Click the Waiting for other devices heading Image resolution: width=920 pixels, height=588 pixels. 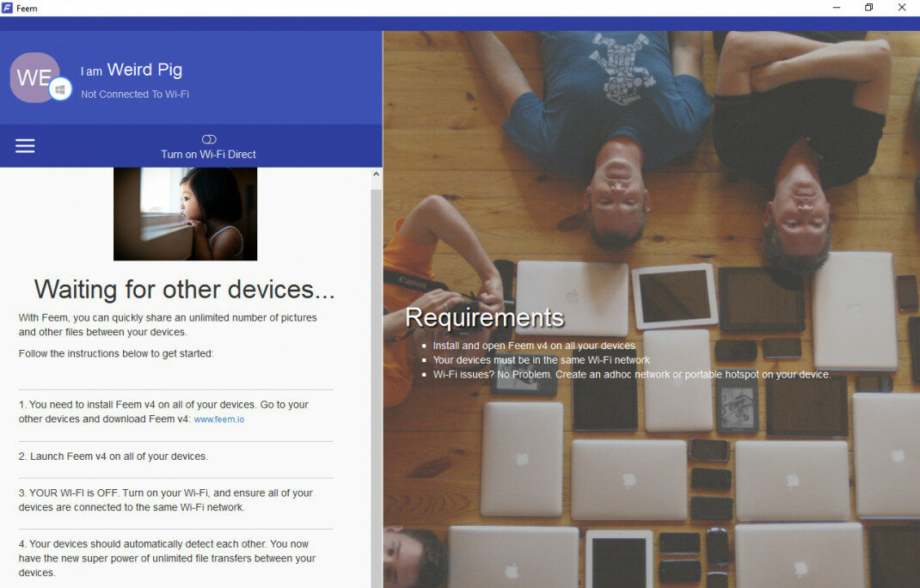[184, 290]
